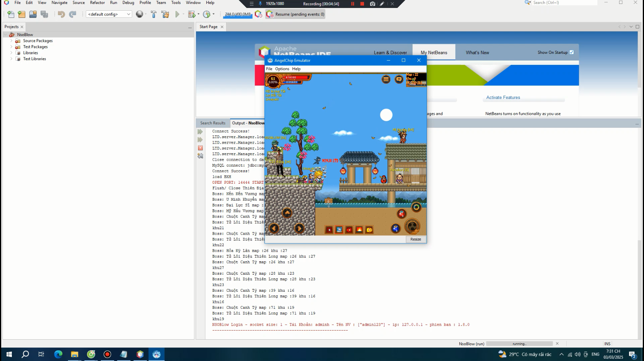Stop the screen recording

(x=362, y=4)
